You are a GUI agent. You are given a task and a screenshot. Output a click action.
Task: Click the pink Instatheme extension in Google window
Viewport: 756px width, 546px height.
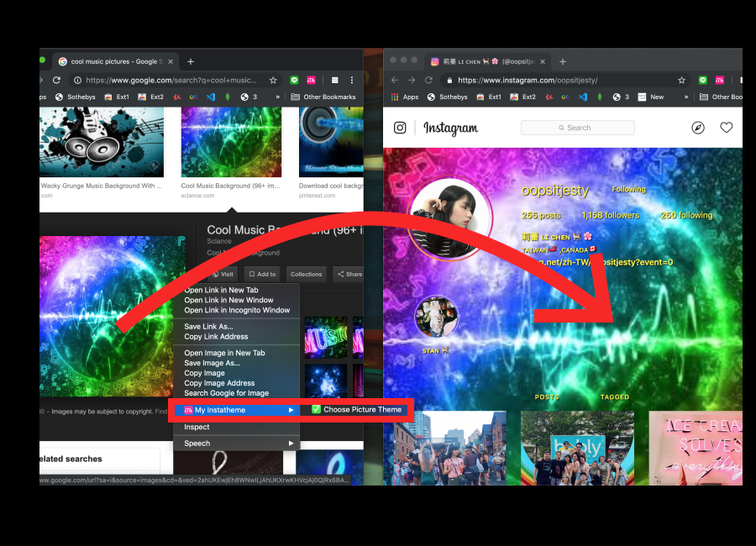311,80
